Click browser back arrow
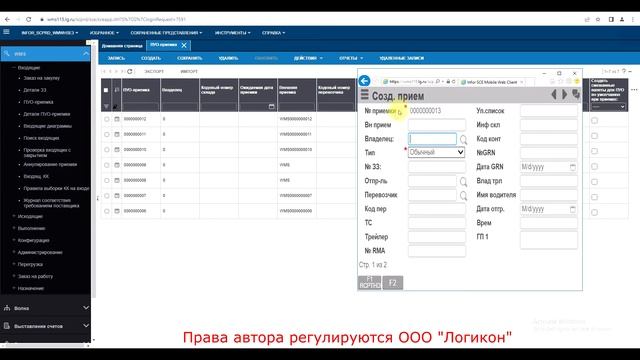 pos(7,19)
